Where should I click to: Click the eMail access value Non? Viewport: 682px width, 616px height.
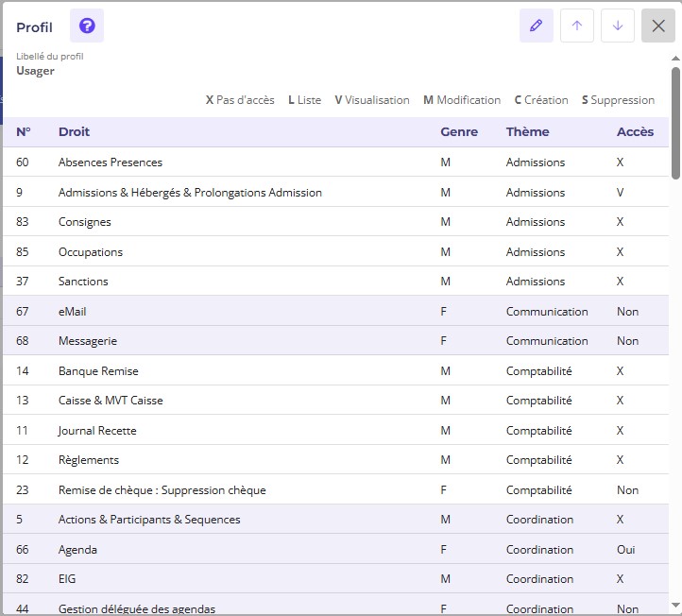[x=627, y=312]
